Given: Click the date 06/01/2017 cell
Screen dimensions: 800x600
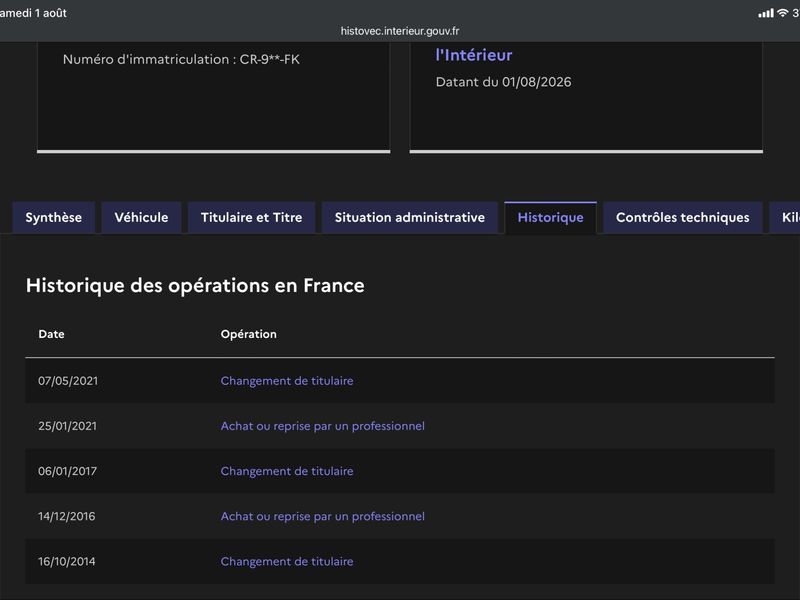Looking at the screenshot, I should [x=67, y=471].
